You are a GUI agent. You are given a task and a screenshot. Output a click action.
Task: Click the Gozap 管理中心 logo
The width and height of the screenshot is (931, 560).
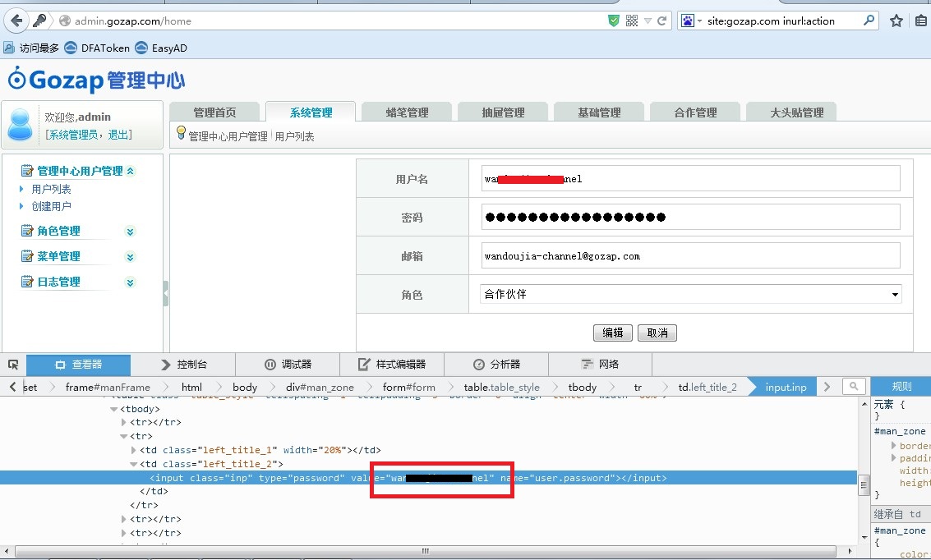coord(96,80)
